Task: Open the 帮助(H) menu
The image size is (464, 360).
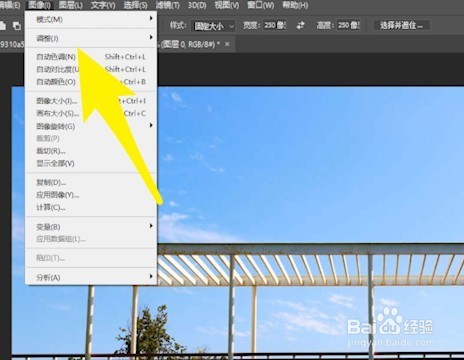Action: (x=295, y=5)
